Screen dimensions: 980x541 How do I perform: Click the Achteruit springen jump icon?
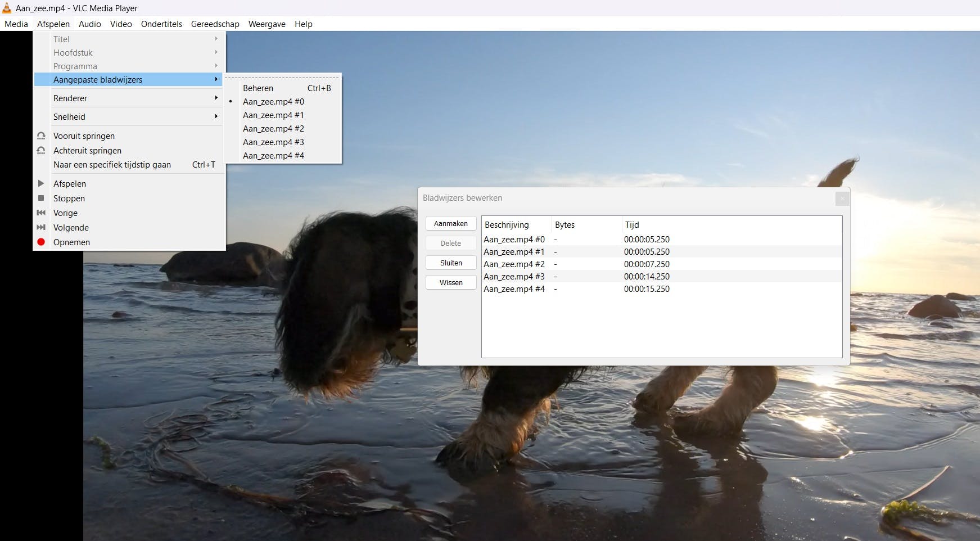tap(41, 150)
